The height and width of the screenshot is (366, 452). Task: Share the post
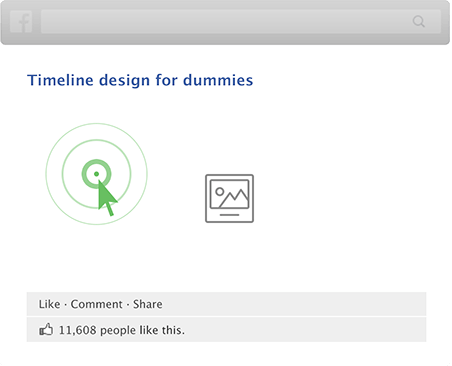148,304
